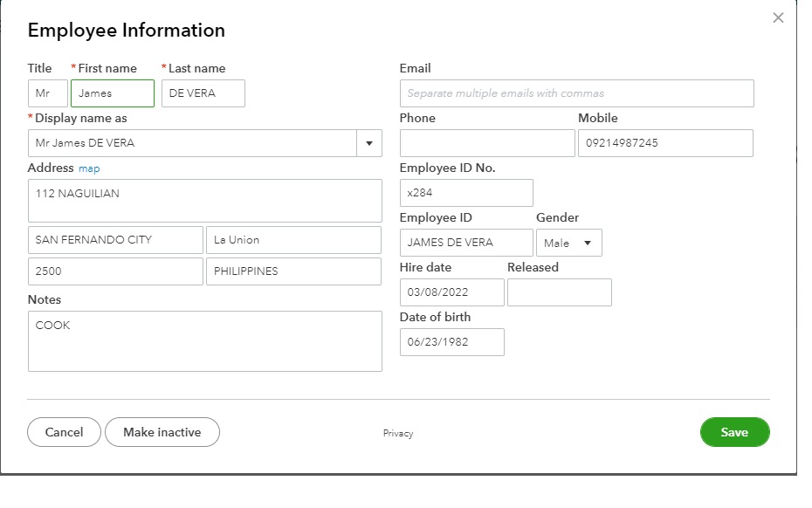The height and width of the screenshot is (508, 812).
Task: Select the empty Phone field
Action: [487, 143]
